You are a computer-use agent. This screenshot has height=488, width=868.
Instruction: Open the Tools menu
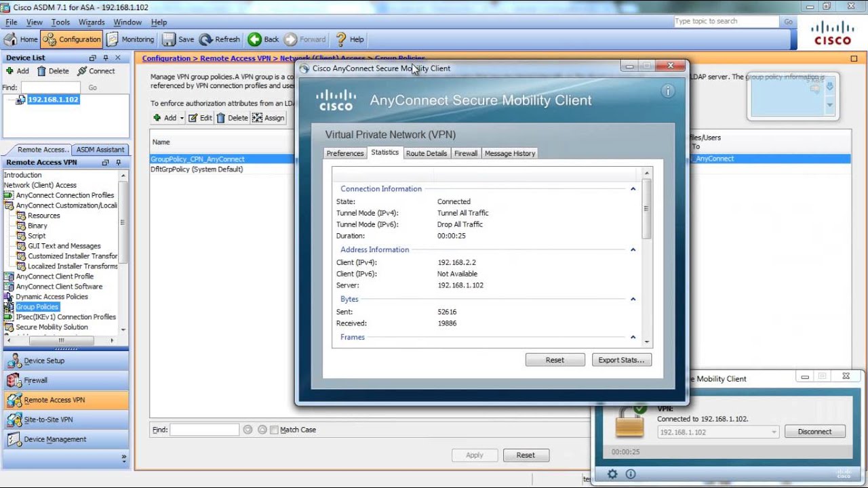pos(60,22)
